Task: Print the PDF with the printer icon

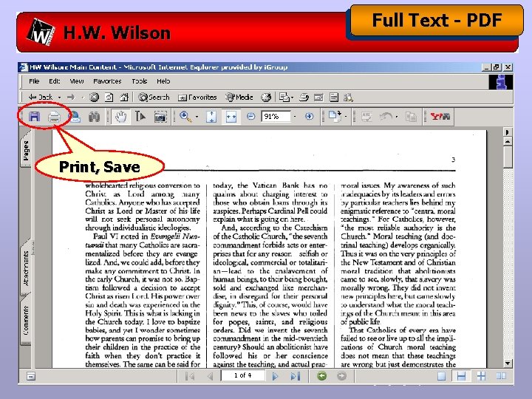Action: [x=54, y=117]
